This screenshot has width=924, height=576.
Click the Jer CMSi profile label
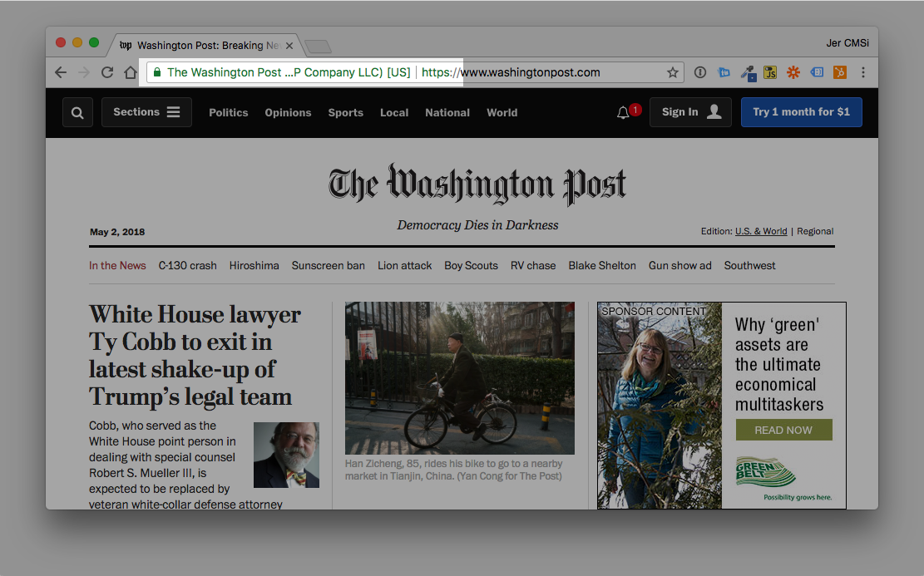(x=847, y=43)
